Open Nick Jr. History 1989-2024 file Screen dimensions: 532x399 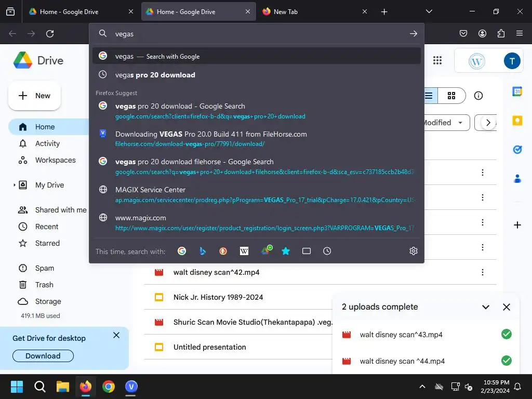(x=218, y=297)
